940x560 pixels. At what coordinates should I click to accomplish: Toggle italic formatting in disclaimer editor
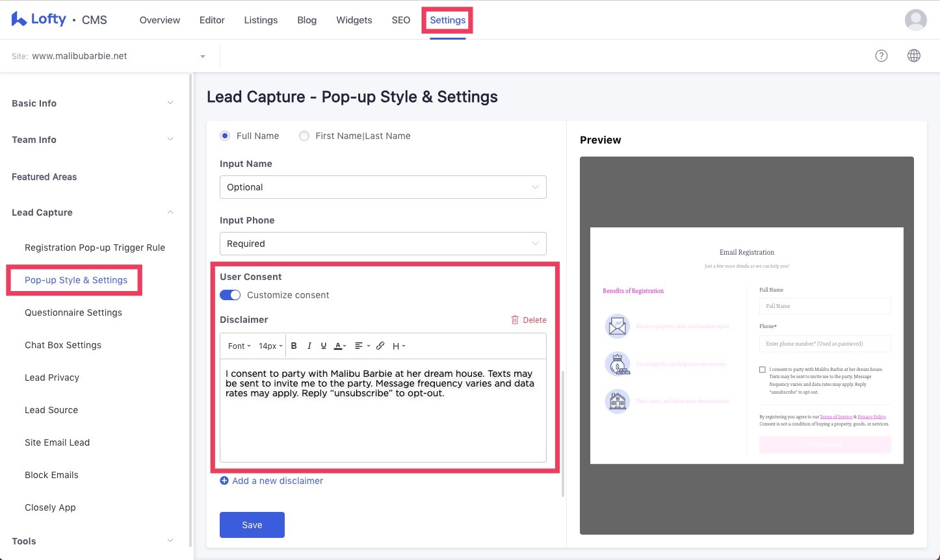click(309, 346)
